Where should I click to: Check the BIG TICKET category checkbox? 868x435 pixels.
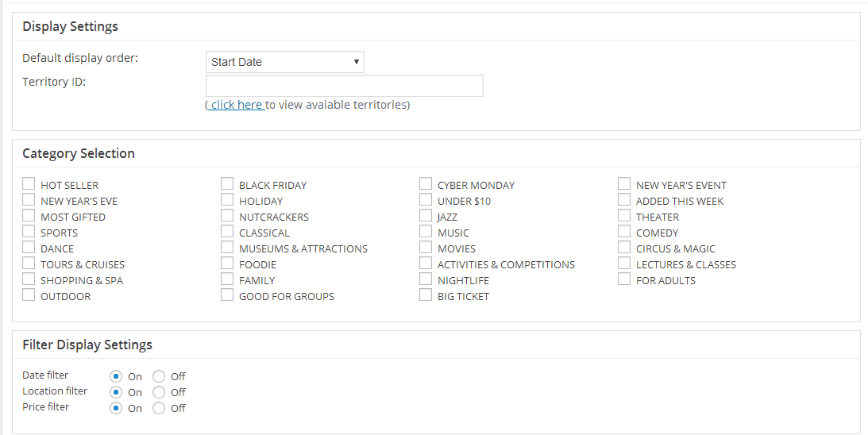(x=426, y=295)
